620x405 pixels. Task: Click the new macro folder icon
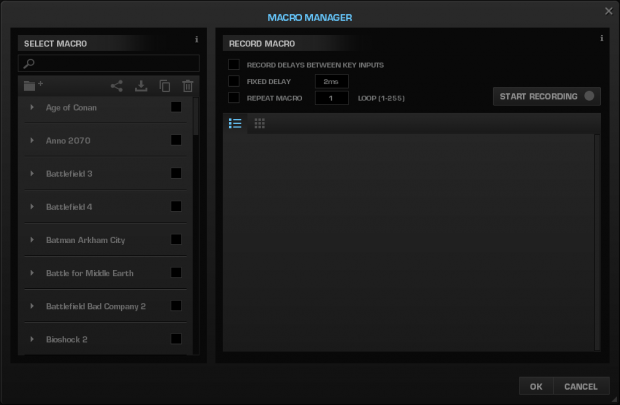pyautogui.click(x=32, y=86)
